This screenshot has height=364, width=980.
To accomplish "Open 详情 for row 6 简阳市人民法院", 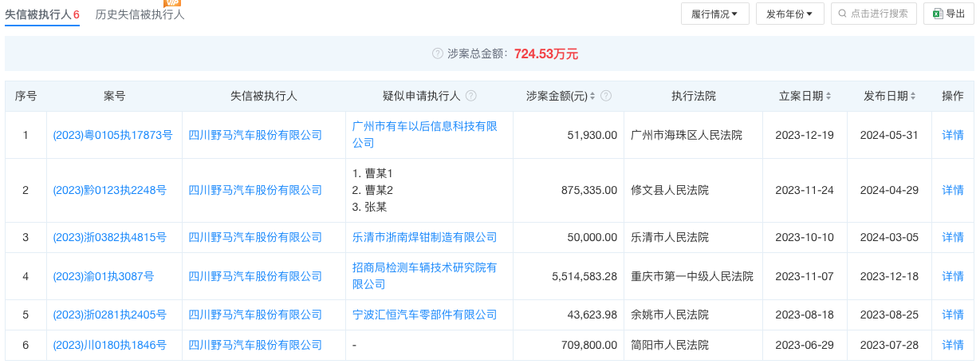I will click(x=953, y=345).
